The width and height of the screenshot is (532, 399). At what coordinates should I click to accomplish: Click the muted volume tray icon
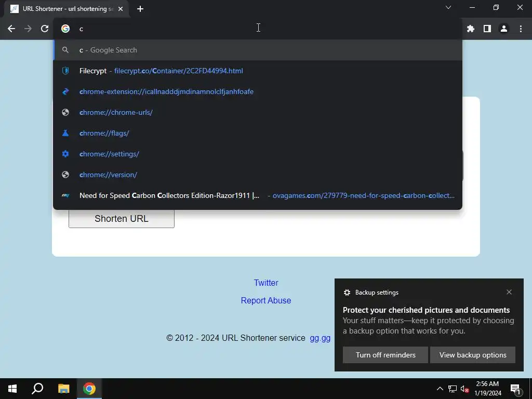click(464, 389)
